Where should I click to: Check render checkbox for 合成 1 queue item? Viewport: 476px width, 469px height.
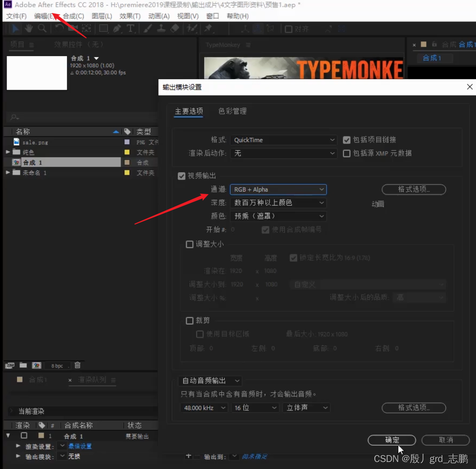tap(24, 436)
